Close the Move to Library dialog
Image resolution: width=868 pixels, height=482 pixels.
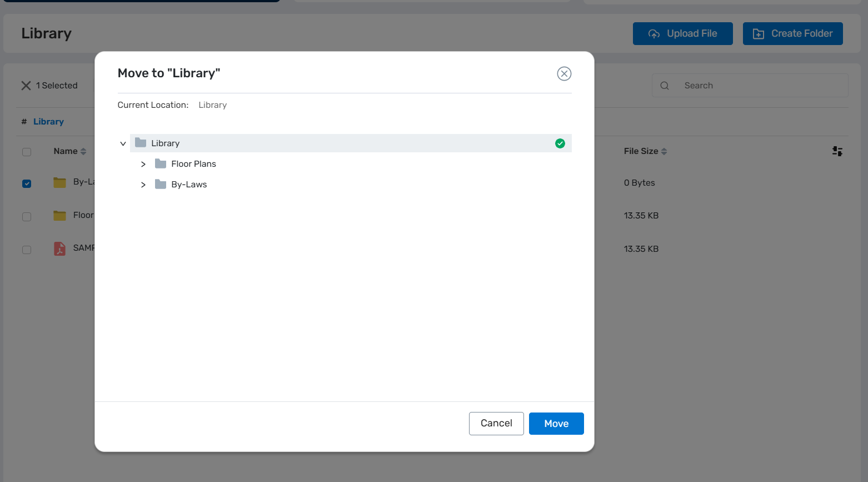coord(564,73)
